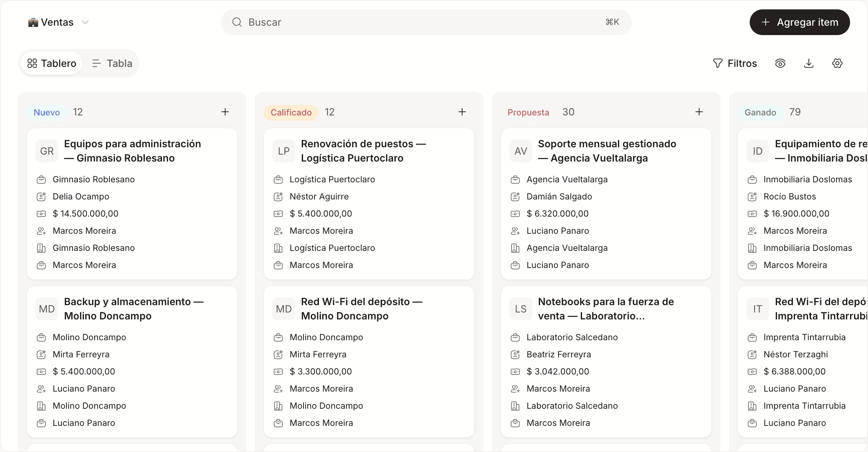Toggle the visibility eye icon in toolbar
The width and height of the screenshot is (868, 452).
(780, 63)
